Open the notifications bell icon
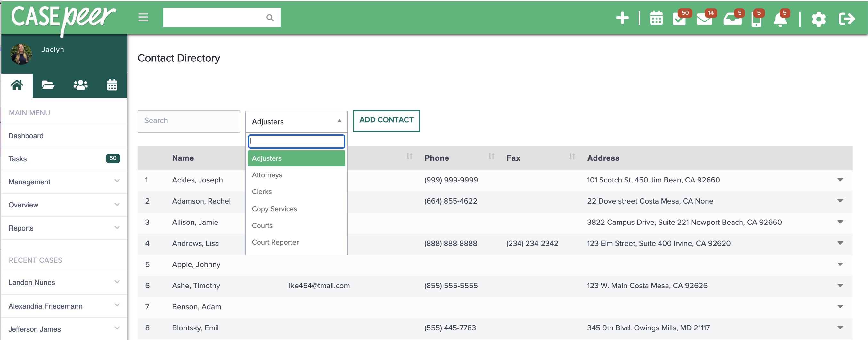 tap(780, 19)
